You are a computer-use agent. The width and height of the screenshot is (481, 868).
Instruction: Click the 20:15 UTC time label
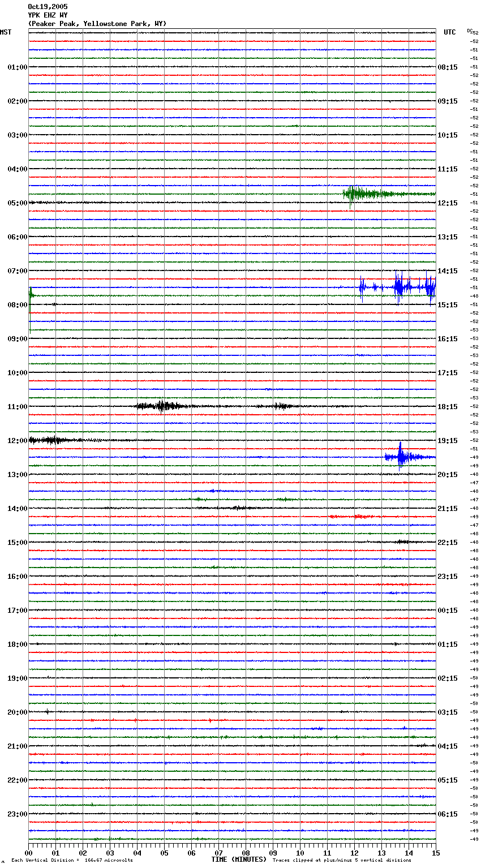(448, 475)
